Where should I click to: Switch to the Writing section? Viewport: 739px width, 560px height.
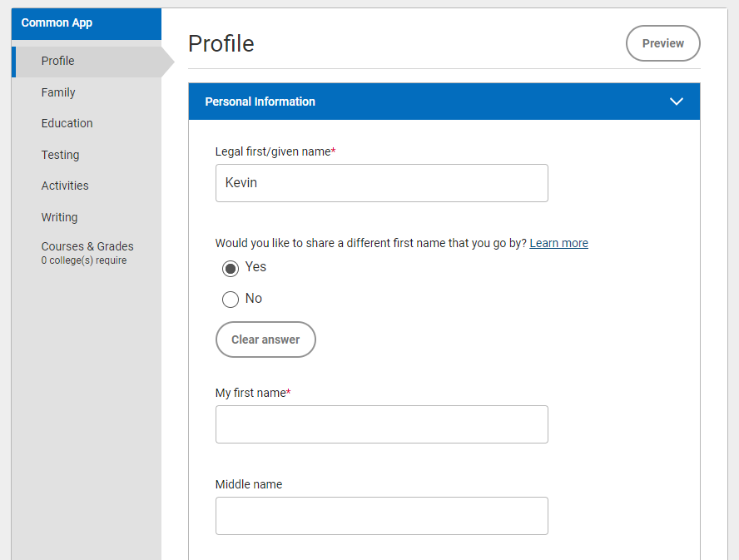pyautogui.click(x=59, y=217)
